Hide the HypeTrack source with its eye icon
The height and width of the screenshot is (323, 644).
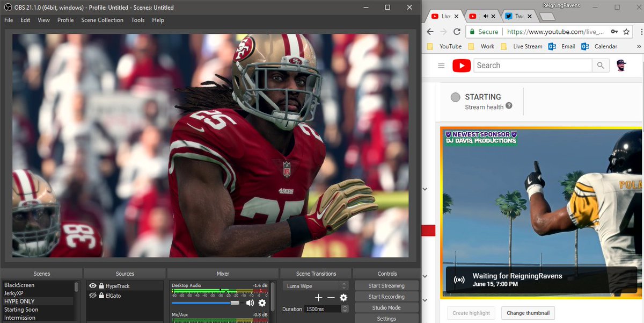[92, 286]
